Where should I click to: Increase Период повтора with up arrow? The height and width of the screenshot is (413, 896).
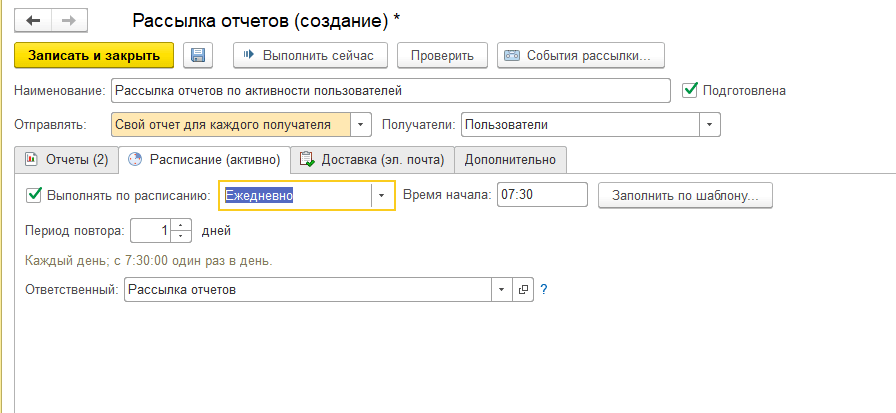(181, 225)
